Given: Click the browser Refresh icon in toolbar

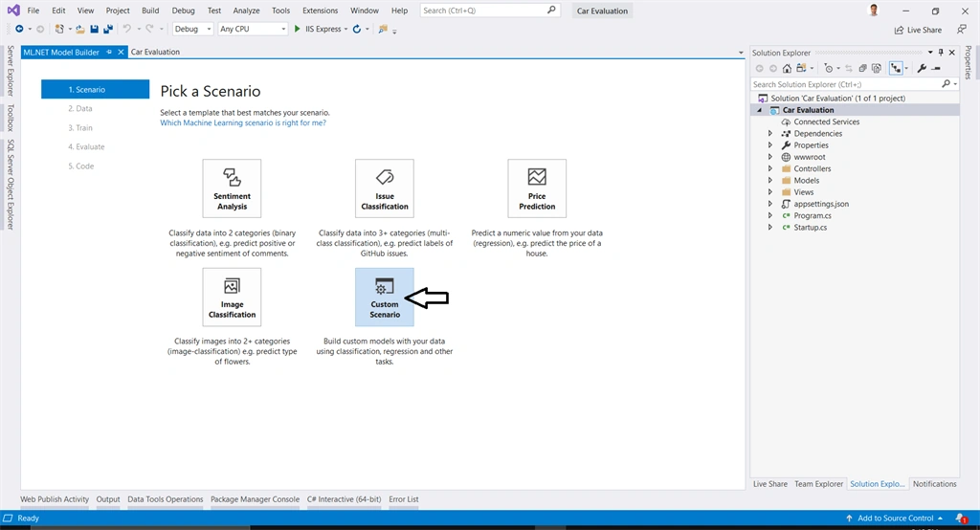Looking at the screenshot, I should point(357,29).
